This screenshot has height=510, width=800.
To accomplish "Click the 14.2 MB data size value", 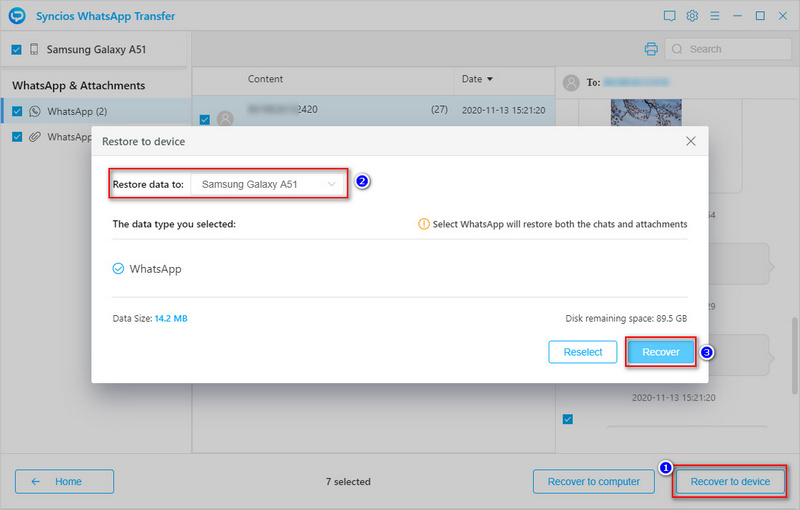I will click(x=171, y=318).
